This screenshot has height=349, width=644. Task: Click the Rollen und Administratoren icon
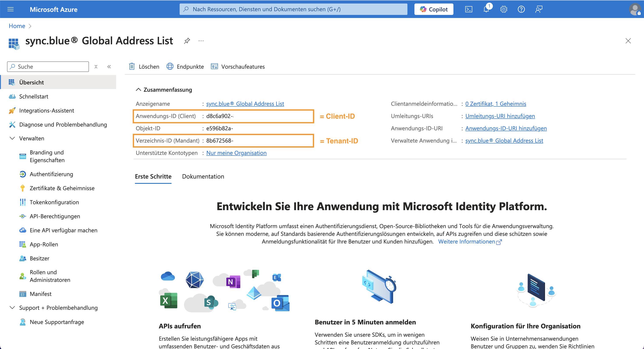tap(23, 276)
